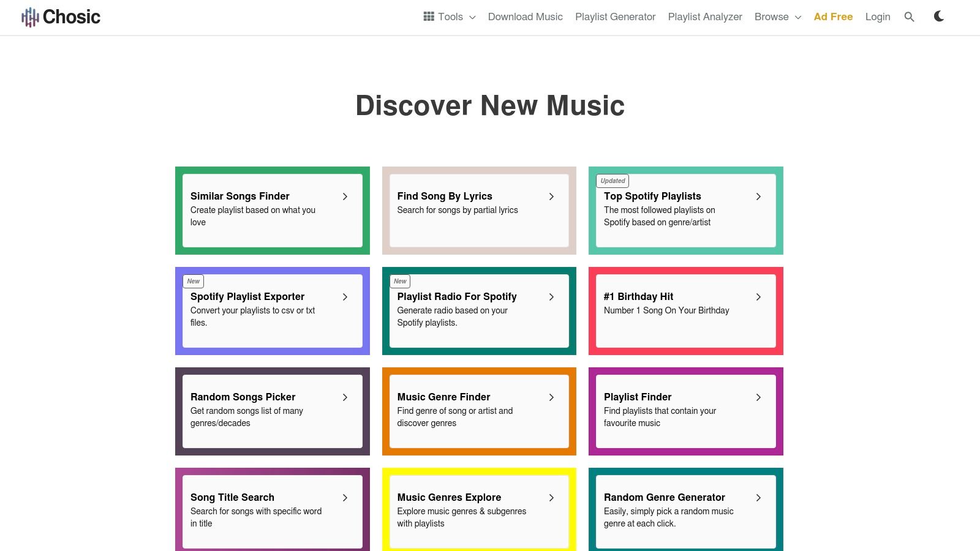Click arrow on Find Song By Lyrics card

551,197
